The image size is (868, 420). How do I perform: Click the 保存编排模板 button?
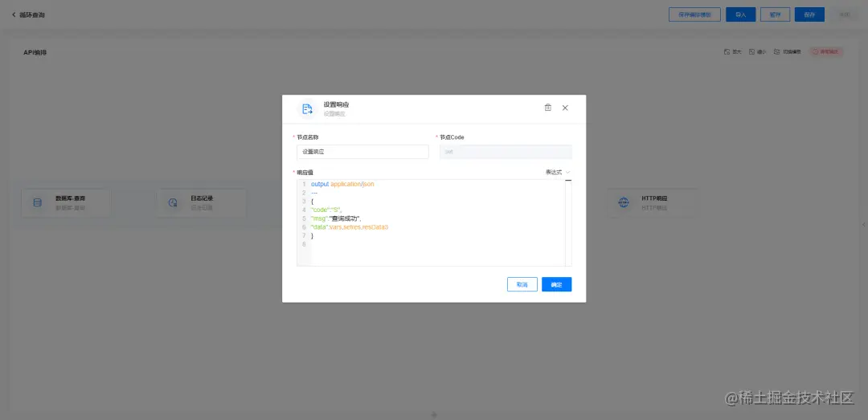click(x=694, y=14)
